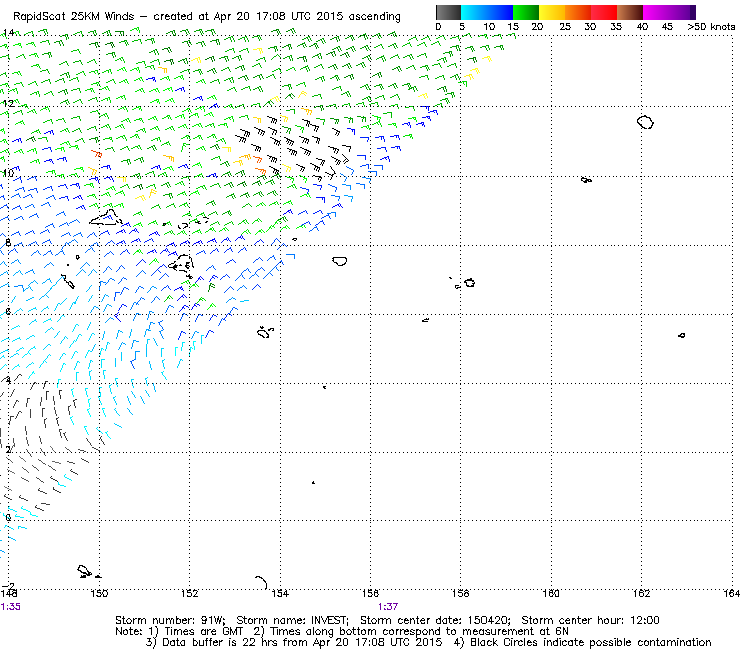Click the magenta 40-45 knots legend color
The height and width of the screenshot is (650, 740).
pyautogui.click(x=655, y=12)
